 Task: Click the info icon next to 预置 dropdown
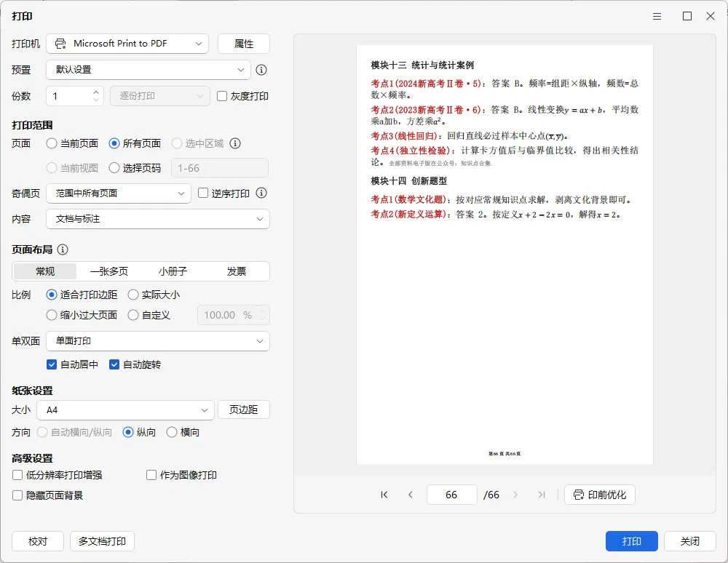point(261,70)
